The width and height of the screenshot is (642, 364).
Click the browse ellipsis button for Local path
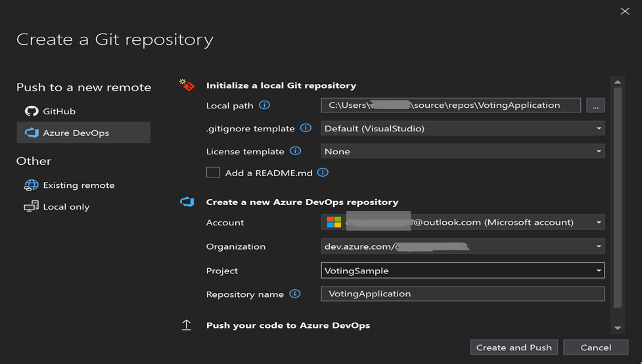pos(595,106)
